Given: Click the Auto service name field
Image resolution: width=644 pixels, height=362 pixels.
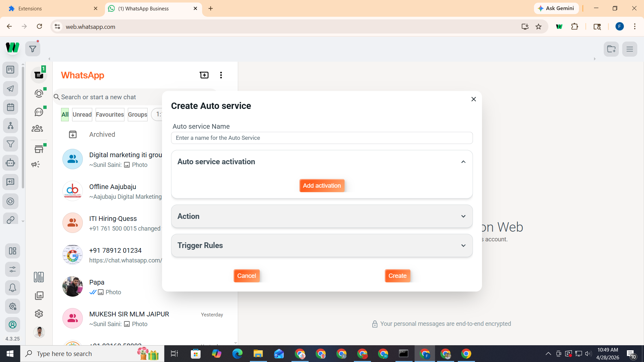Looking at the screenshot, I should click(322, 138).
